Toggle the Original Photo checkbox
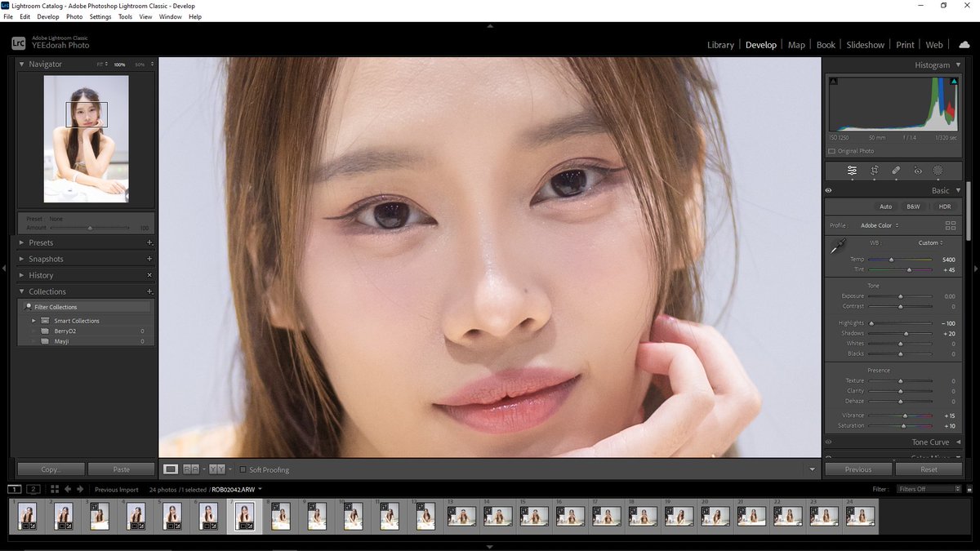 tap(831, 151)
